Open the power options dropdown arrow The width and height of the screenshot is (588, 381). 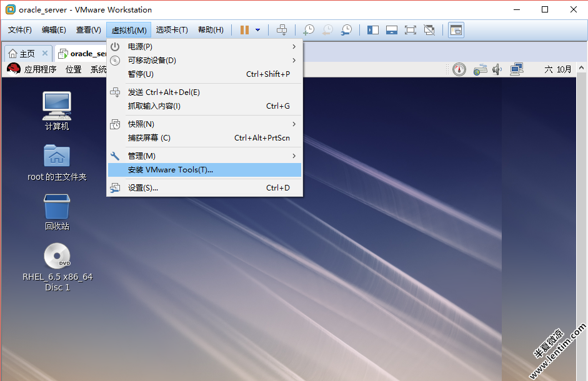coord(257,30)
